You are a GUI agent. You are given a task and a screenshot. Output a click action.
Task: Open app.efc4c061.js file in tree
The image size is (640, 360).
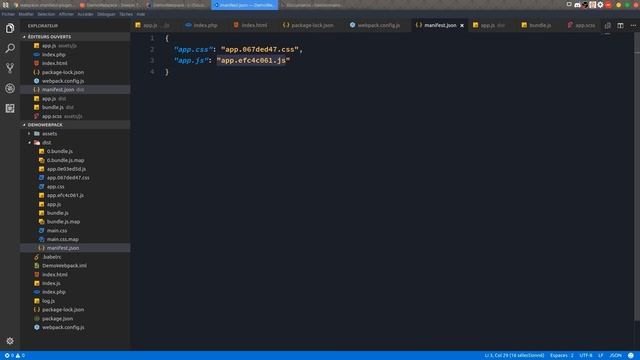65,195
